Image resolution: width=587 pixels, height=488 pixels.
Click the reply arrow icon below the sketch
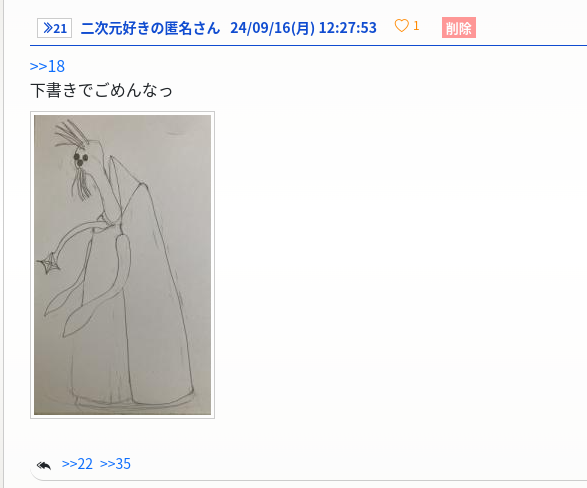tap(44, 465)
